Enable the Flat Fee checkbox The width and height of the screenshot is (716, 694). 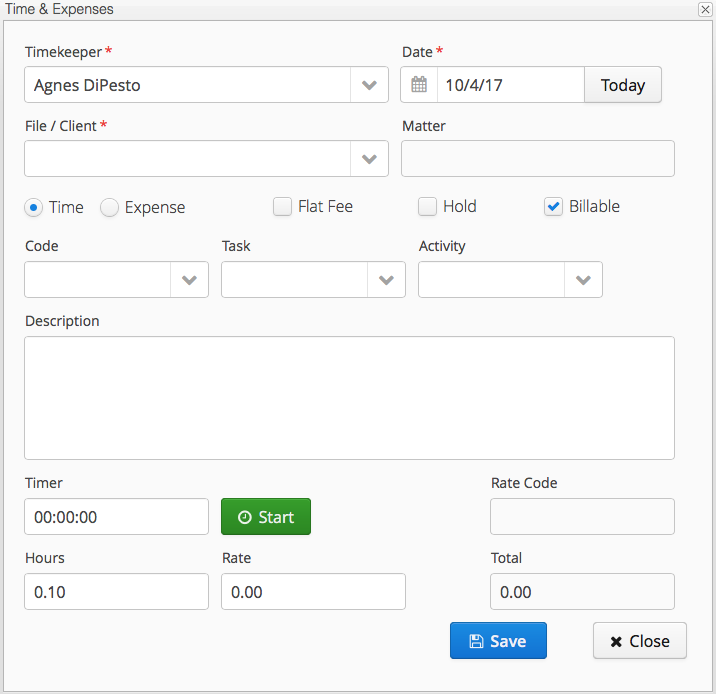[283, 207]
